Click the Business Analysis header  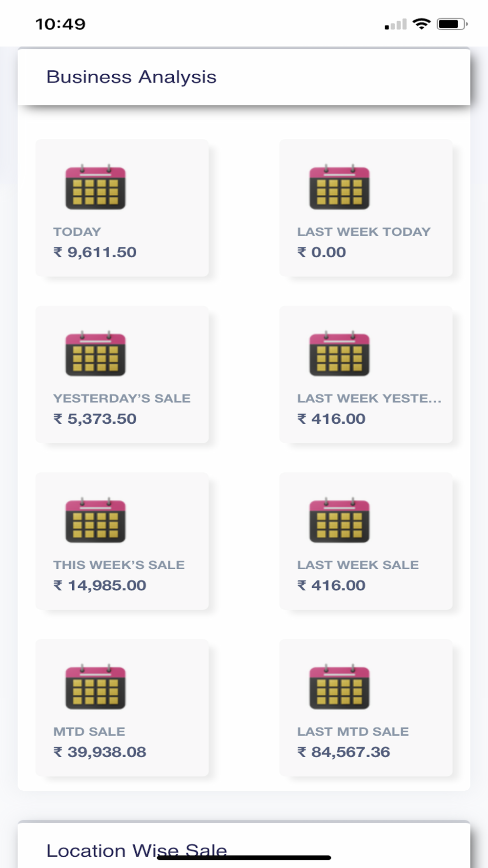pos(132,77)
